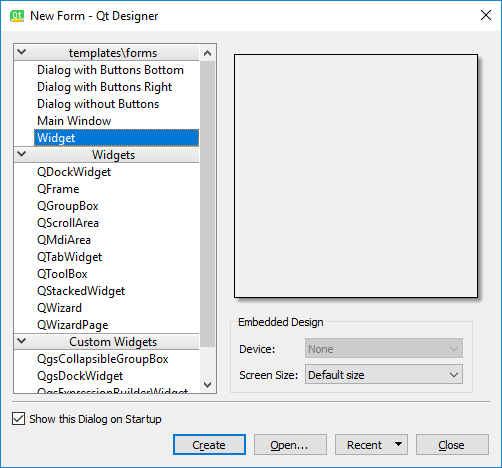Click the list scroll up arrow
The image size is (502, 468).
point(207,53)
